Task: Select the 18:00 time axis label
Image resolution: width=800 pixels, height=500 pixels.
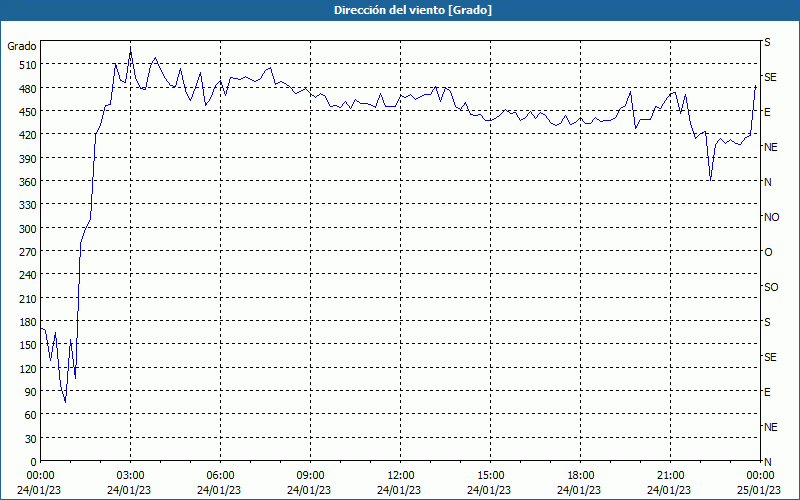Action: [581, 476]
